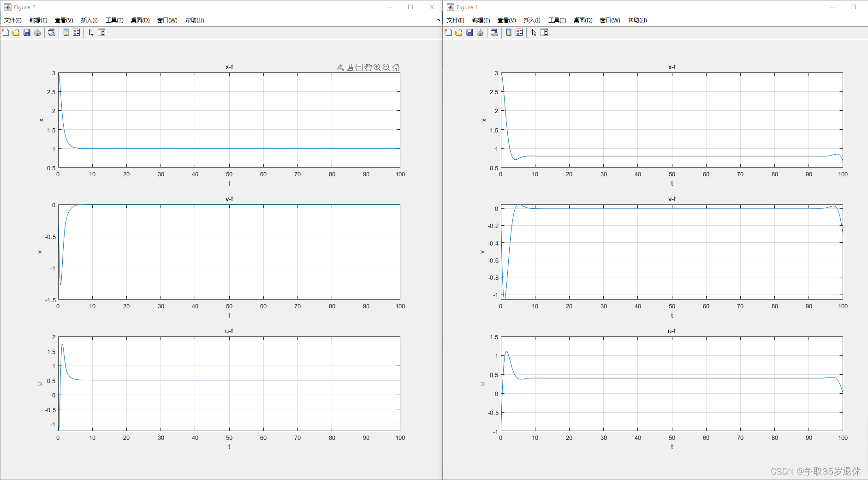Open 文件(F) menu in Figure 2
This screenshot has width=868, height=480.
point(13,20)
